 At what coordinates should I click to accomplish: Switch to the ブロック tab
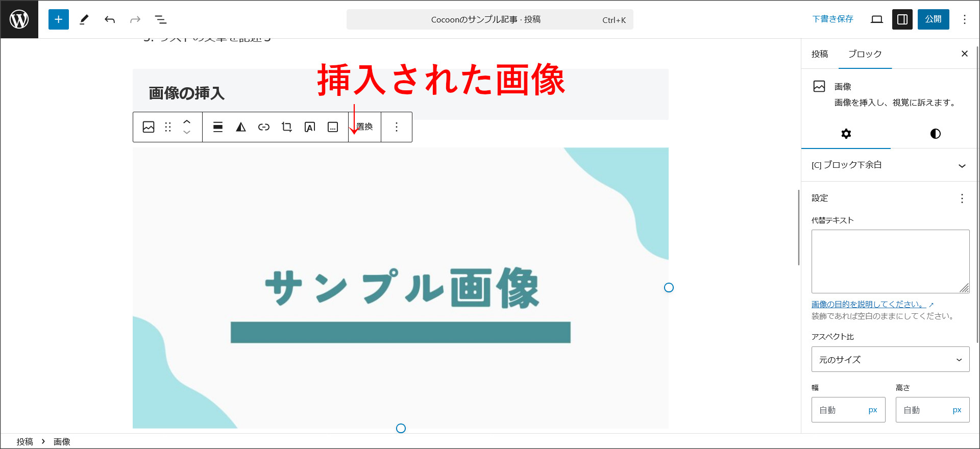tap(865, 54)
